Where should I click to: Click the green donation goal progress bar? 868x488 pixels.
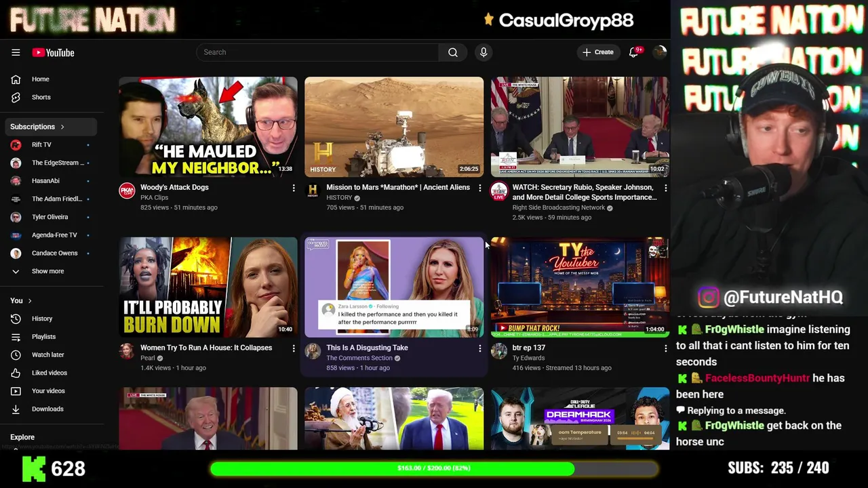pyautogui.click(x=433, y=468)
